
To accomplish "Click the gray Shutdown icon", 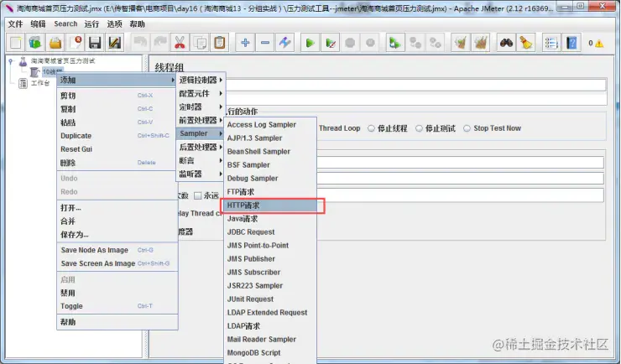I will [370, 42].
